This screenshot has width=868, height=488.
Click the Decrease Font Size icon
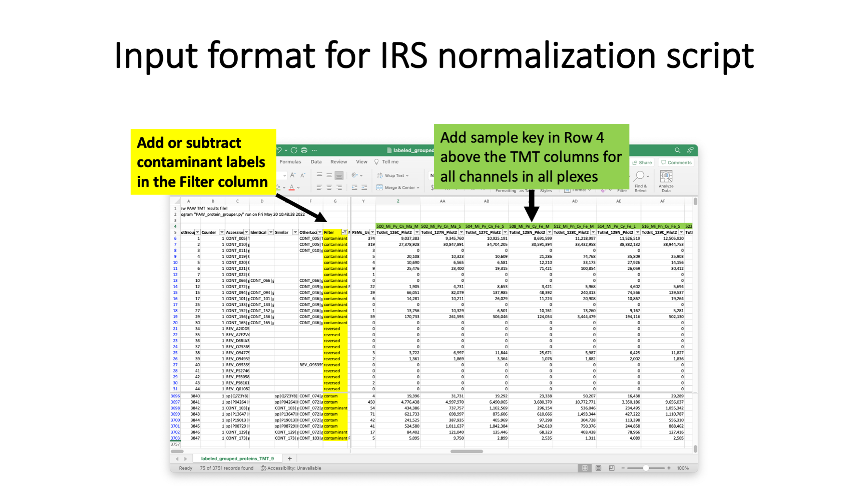[x=303, y=175]
